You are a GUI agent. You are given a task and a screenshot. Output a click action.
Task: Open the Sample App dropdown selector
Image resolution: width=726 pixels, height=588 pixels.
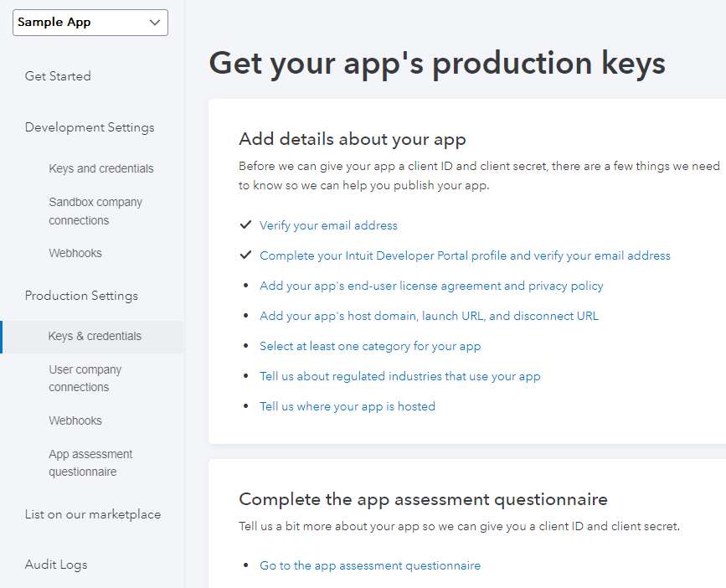pos(90,23)
